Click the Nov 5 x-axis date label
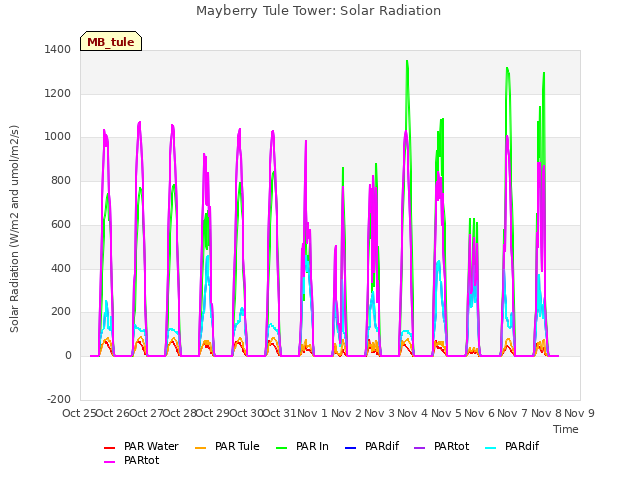This screenshot has width=640, height=480. pyautogui.click(x=446, y=413)
